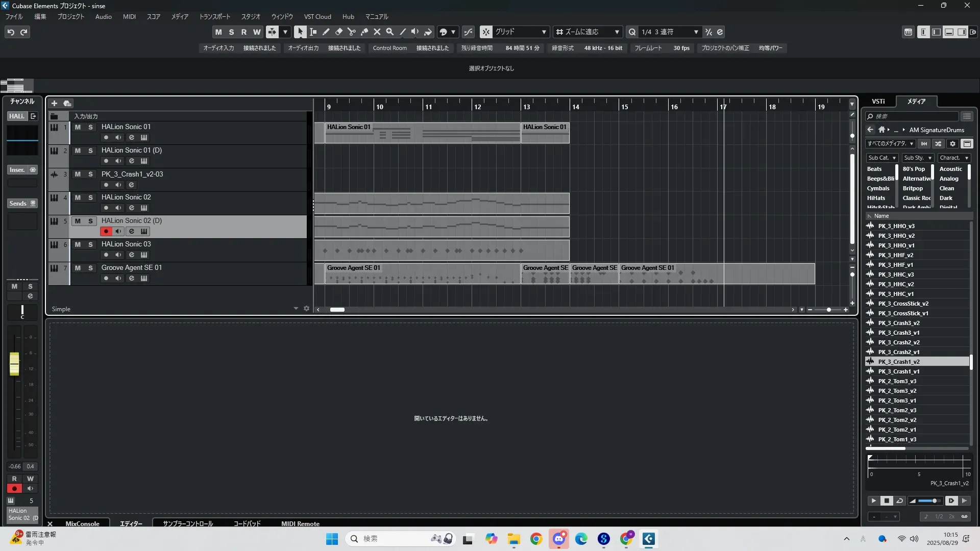The width and height of the screenshot is (980, 551).
Task: Open the トランスポート menu
Action: click(x=214, y=17)
